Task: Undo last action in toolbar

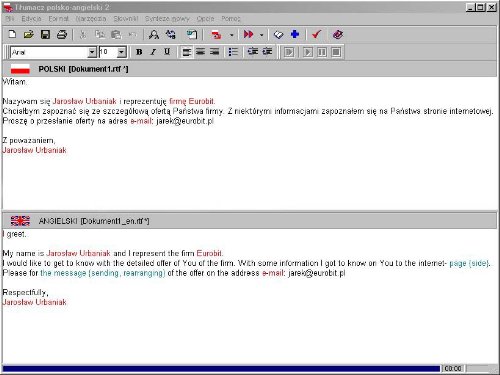Action: pyautogui.click(x=133, y=34)
